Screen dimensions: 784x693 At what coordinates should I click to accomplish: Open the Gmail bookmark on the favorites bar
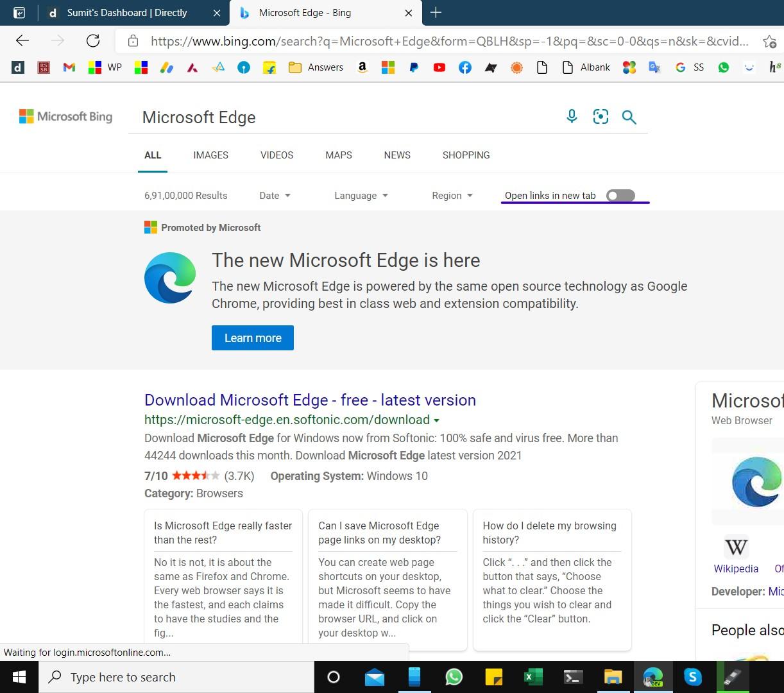[x=69, y=67]
